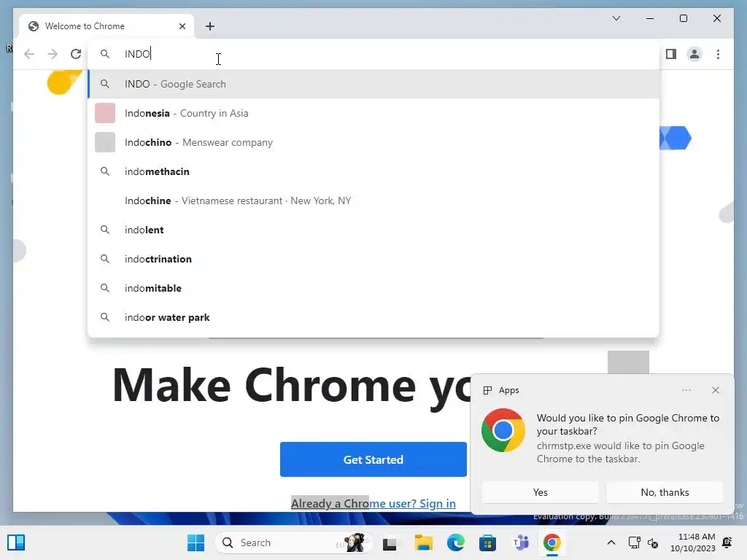Screen dimensions: 747x560
Task: Choose the indoor water park suggestion
Action: tap(373, 317)
